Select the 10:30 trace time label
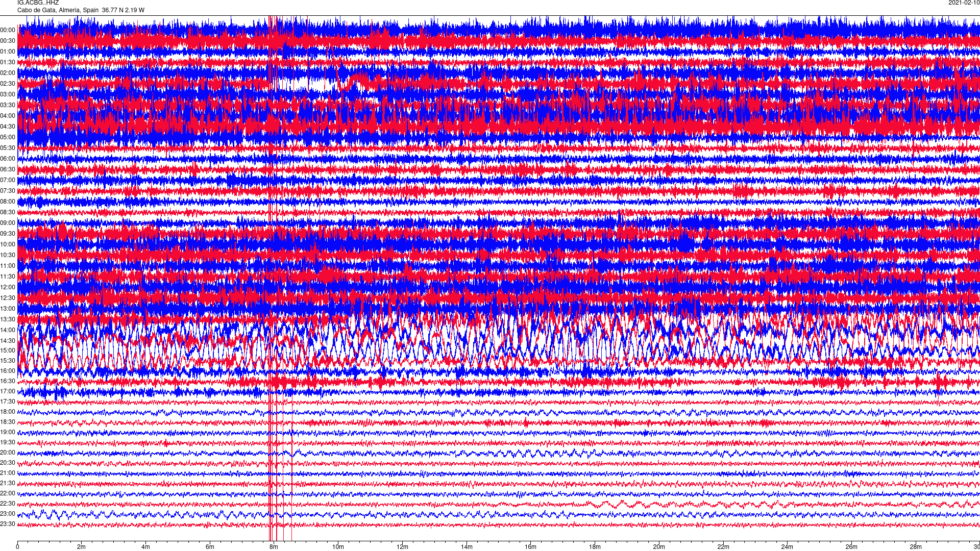 click(8, 255)
